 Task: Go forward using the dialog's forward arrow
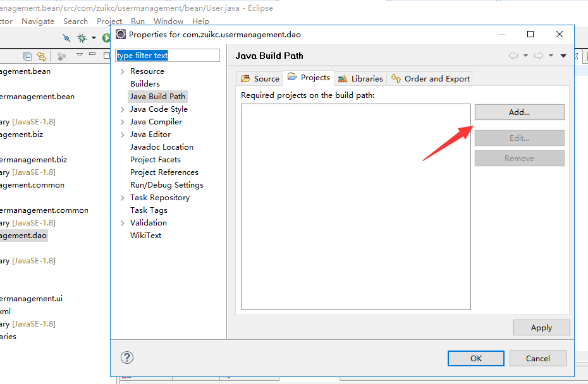click(539, 56)
